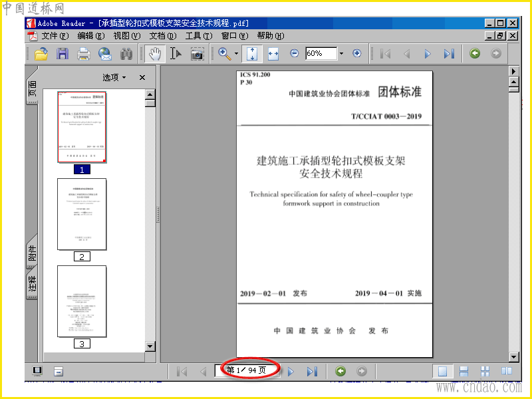Switch to the 注释 side tab
The height and width of the screenshot is (399, 532).
32,284
